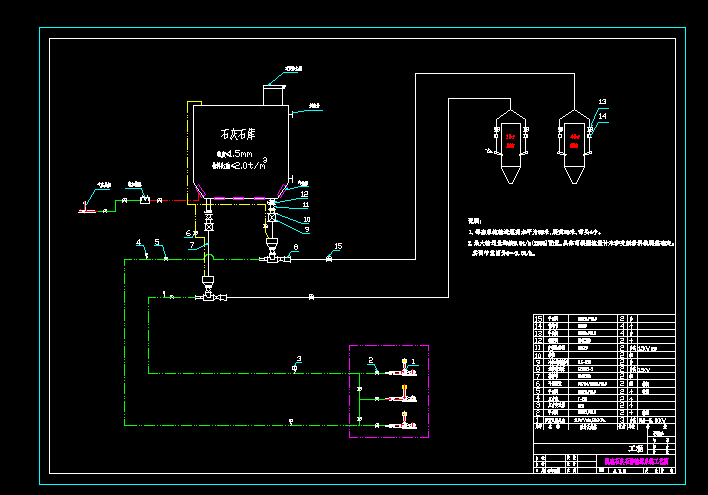Select the left hopper vessel with red text
Image resolution: width=708 pixels, height=495 pixels.
pos(511,147)
